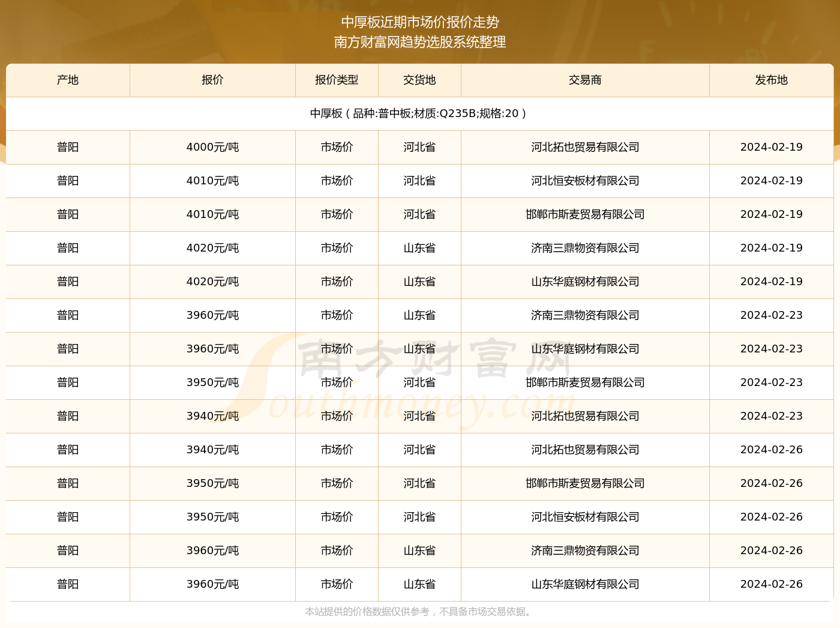Screen dimensions: 840x628
Task: Click 南方财富网趋势选股系统整理 subtitle
Action: pyautogui.click(x=420, y=43)
